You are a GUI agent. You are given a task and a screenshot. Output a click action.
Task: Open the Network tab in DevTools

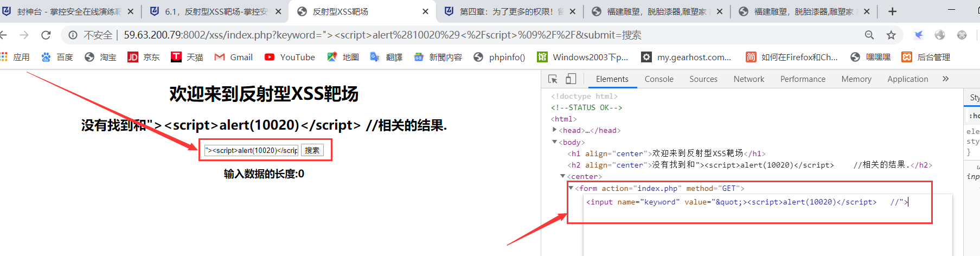click(x=749, y=79)
